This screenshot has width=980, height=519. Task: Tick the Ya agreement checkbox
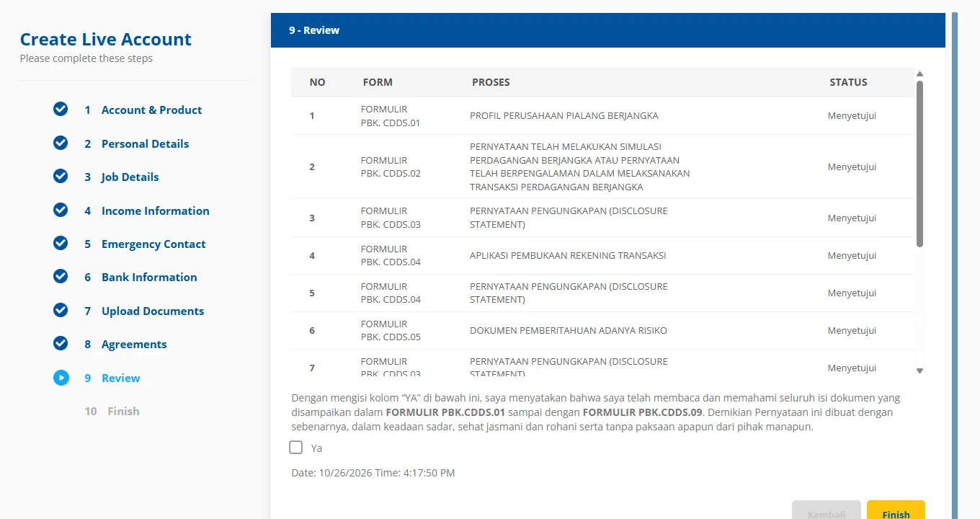[295, 448]
